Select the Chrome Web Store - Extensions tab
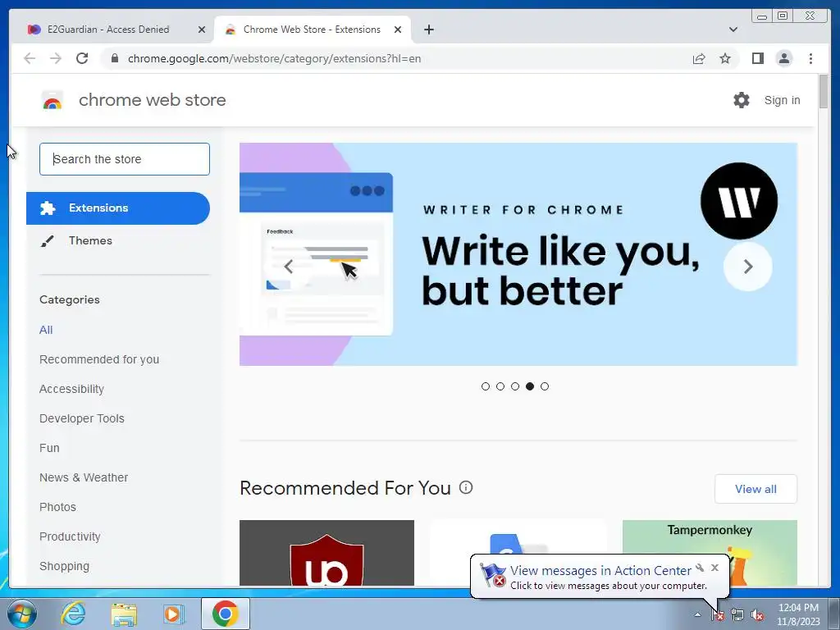 tap(312, 30)
